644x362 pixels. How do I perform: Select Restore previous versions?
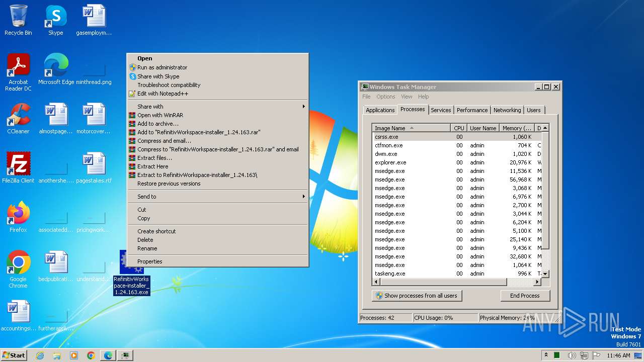coord(217,184)
